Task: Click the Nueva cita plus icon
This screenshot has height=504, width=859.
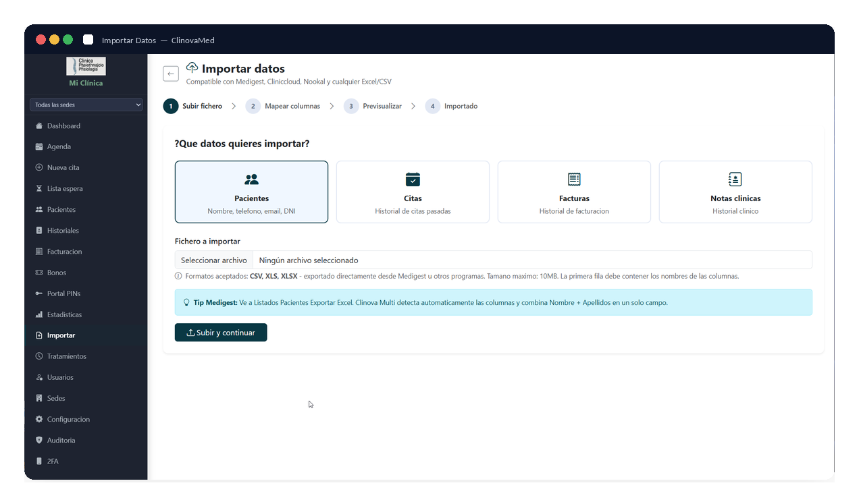Action: (x=39, y=168)
